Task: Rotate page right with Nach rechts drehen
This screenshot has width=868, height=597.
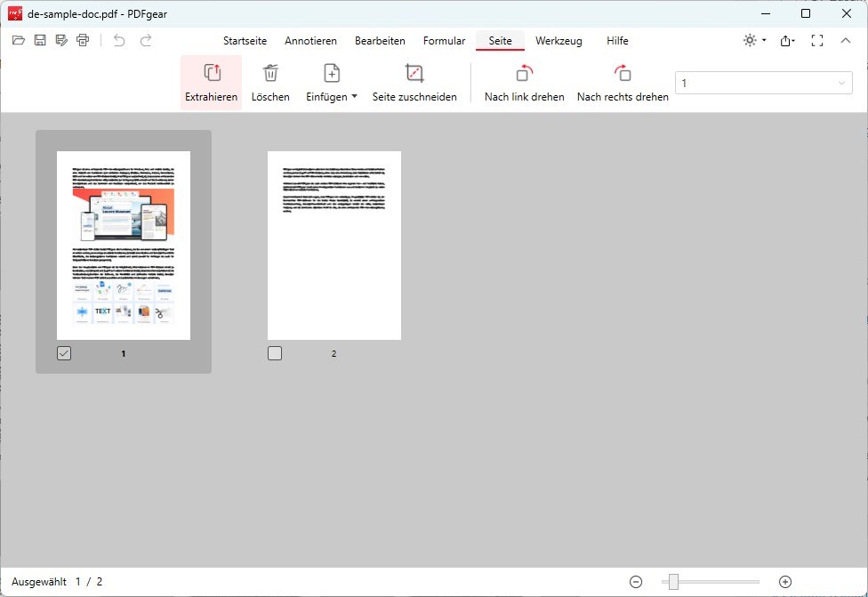Action: click(622, 80)
